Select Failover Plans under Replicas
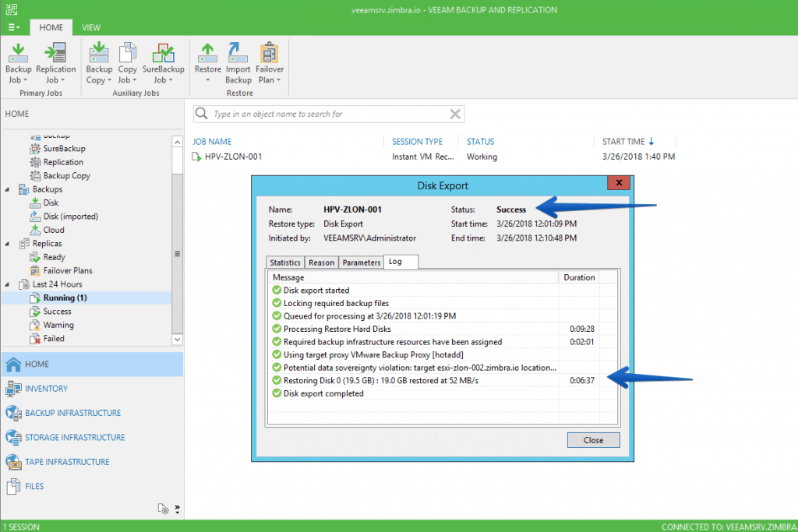The height and width of the screenshot is (532, 798). click(68, 270)
